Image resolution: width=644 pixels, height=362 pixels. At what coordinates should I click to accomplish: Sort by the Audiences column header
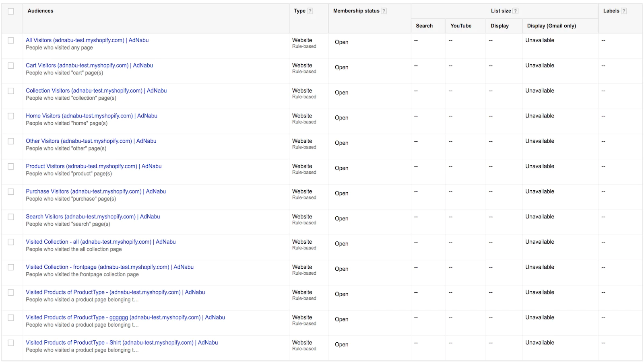coord(40,11)
